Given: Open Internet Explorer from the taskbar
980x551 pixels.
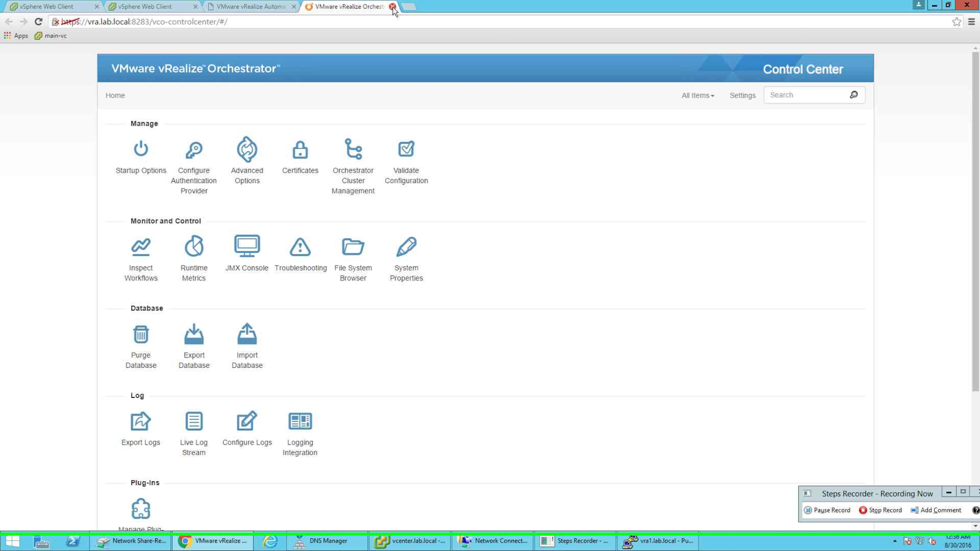Looking at the screenshot, I should [x=269, y=541].
